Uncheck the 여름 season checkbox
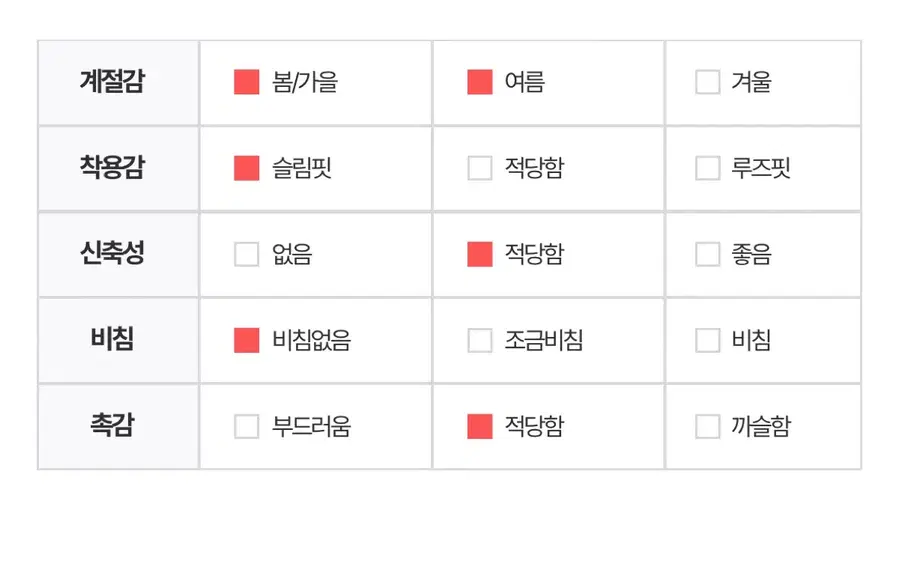The width and height of the screenshot is (899, 561). tap(480, 82)
